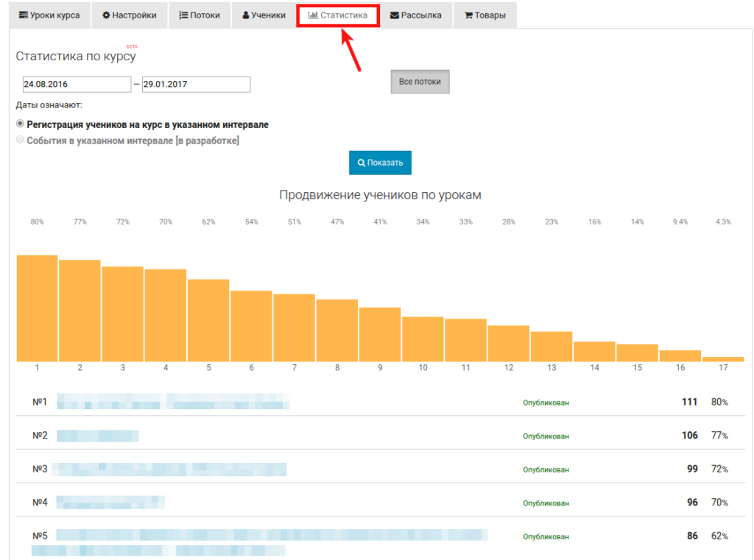The width and height of the screenshot is (754, 560).
Task: Open the end date field 29.01.2017
Action: tap(196, 85)
